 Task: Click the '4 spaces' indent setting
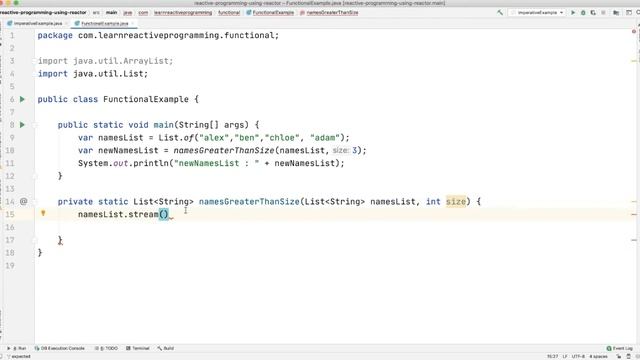tap(598, 356)
